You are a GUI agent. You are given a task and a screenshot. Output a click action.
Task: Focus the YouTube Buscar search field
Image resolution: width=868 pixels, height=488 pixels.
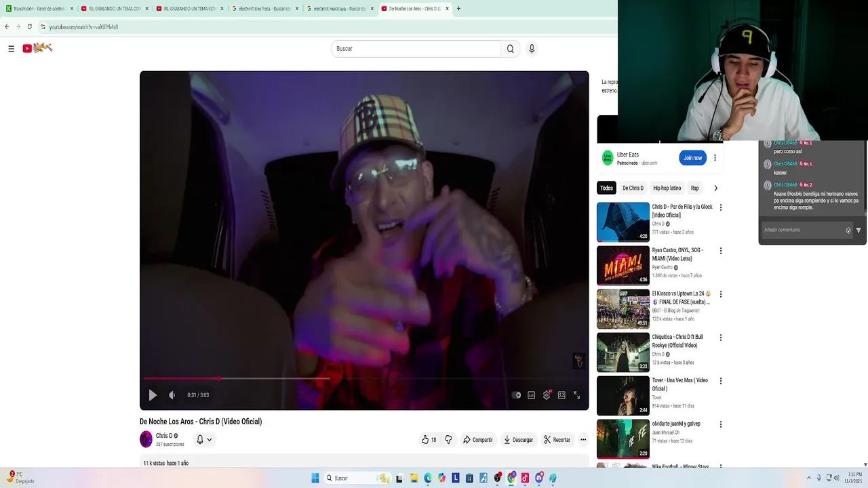click(416, 49)
